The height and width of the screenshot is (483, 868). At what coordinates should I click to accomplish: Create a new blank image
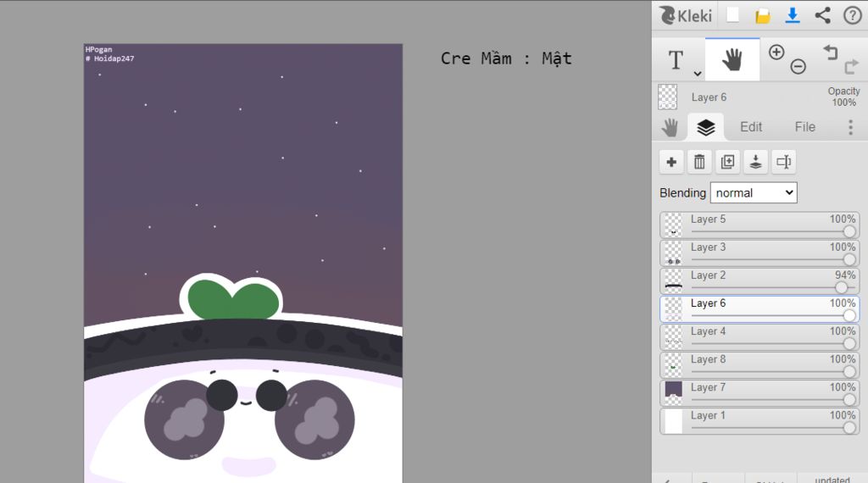[x=733, y=15]
